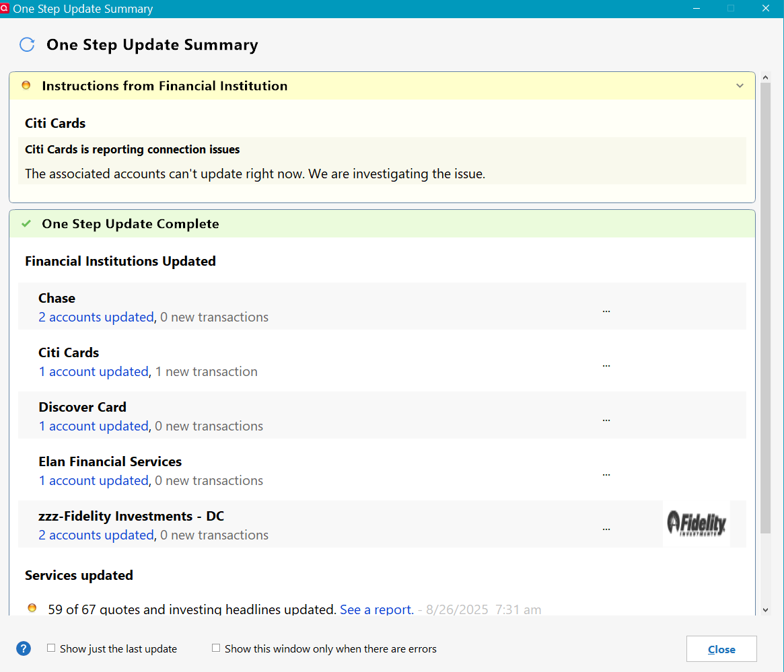
Task: Open the Chase row ellipsis menu
Action: [606, 311]
